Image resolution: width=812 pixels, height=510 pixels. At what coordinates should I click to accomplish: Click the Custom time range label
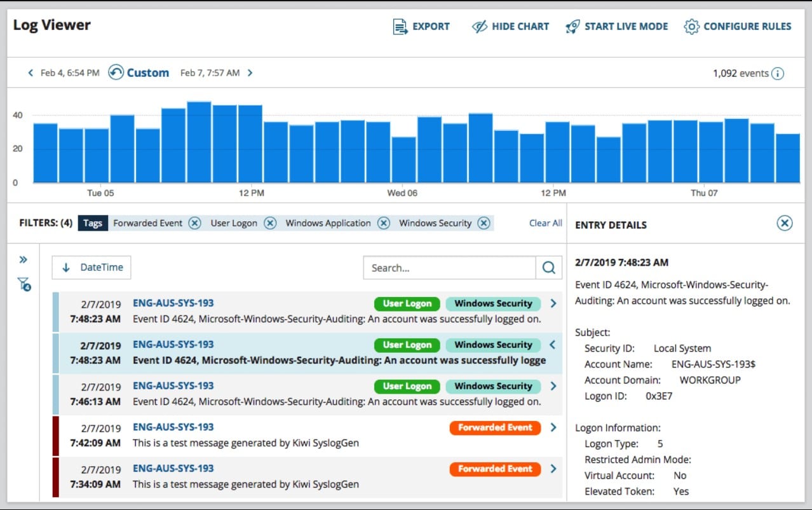(x=148, y=72)
